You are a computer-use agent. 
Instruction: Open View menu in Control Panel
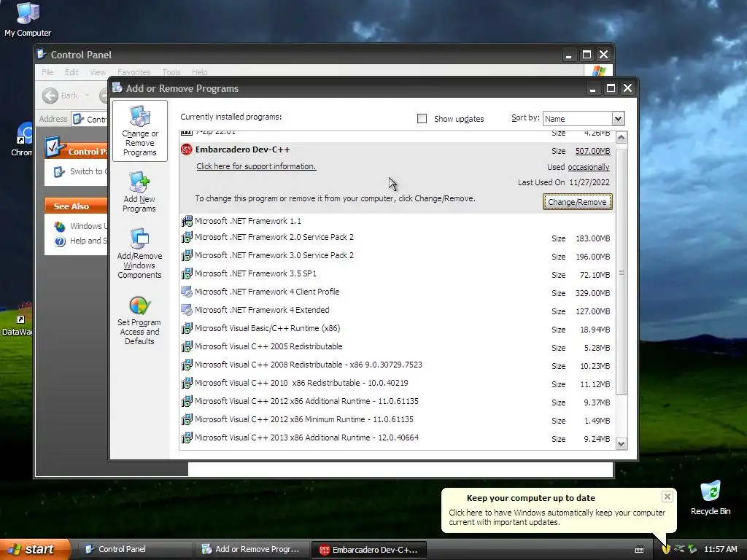(98, 72)
